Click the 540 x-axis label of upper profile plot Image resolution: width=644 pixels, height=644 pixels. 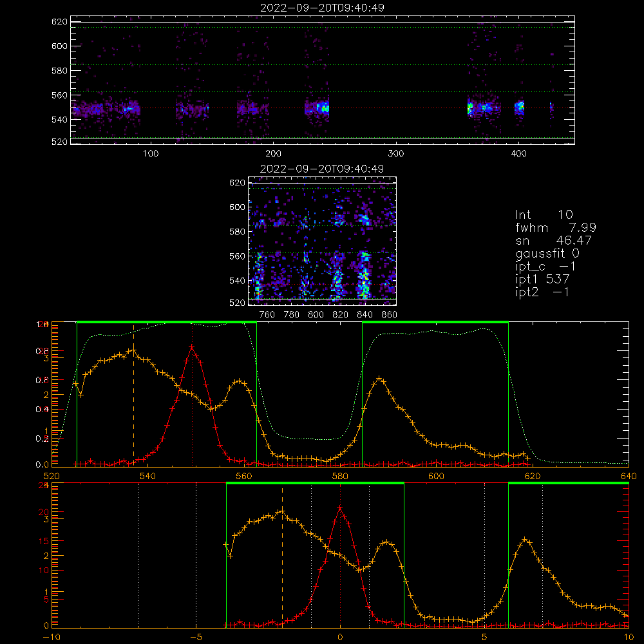148,476
